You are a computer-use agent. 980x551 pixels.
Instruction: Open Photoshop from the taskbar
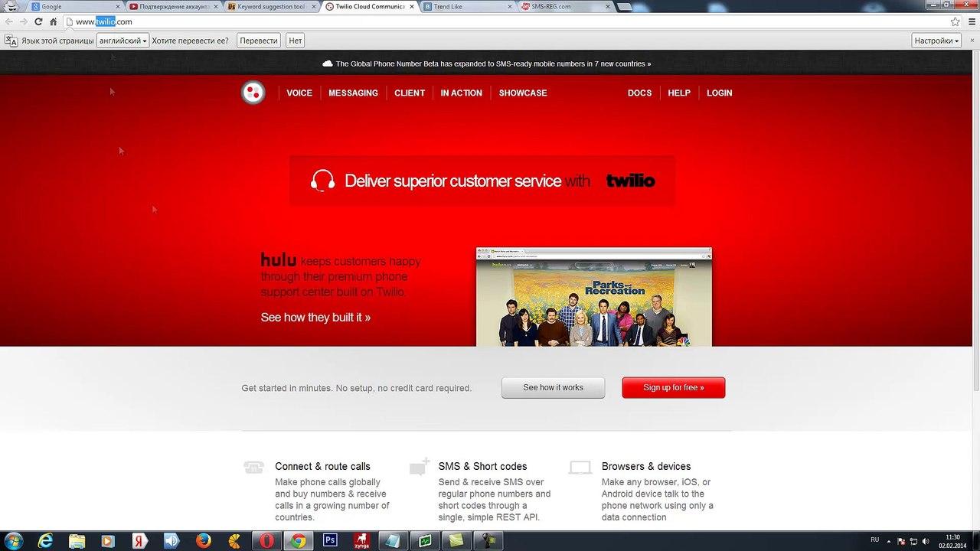330,541
